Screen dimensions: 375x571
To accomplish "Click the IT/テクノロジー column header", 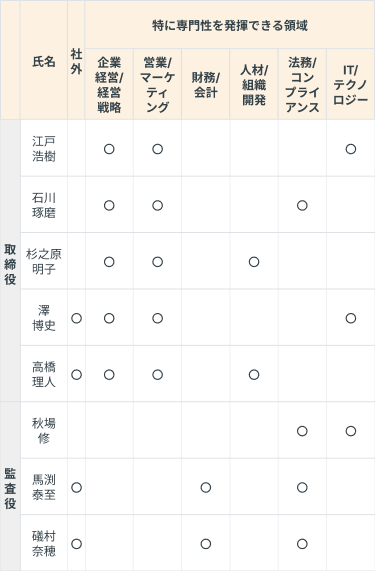I will coord(351,85).
